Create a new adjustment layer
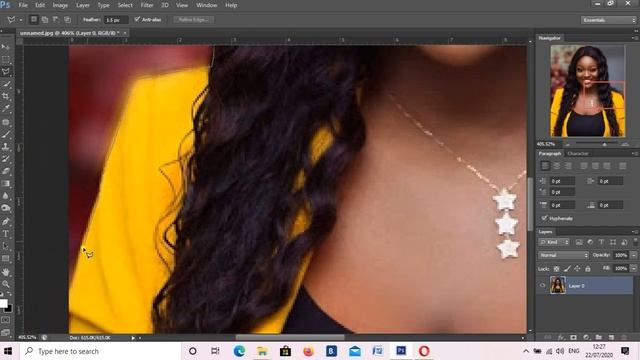640x360 pixels. coord(586,337)
